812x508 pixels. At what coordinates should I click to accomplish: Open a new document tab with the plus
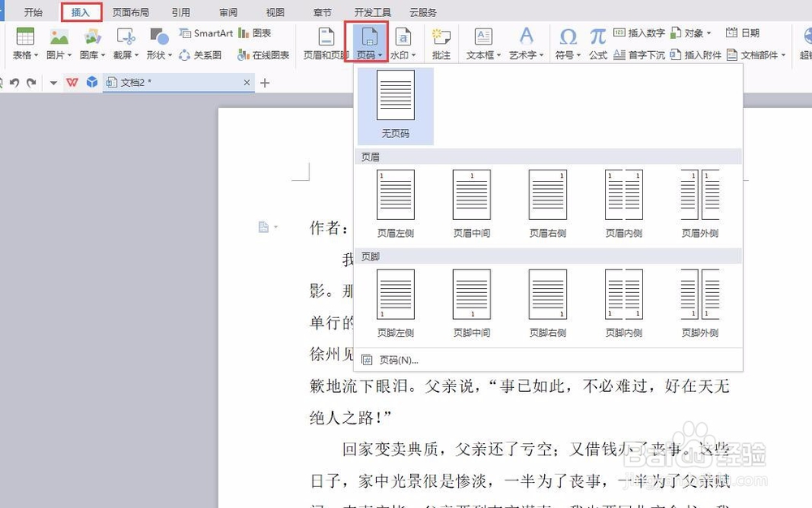point(264,82)
